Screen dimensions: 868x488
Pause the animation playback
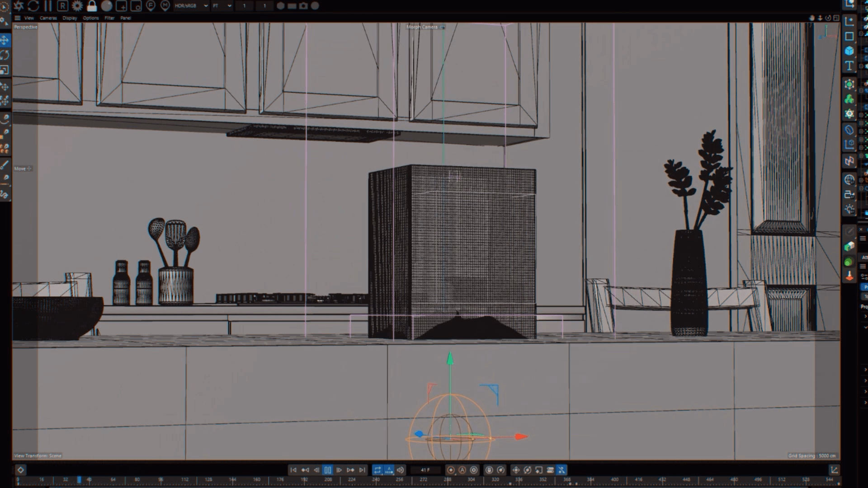coord(328,470)
